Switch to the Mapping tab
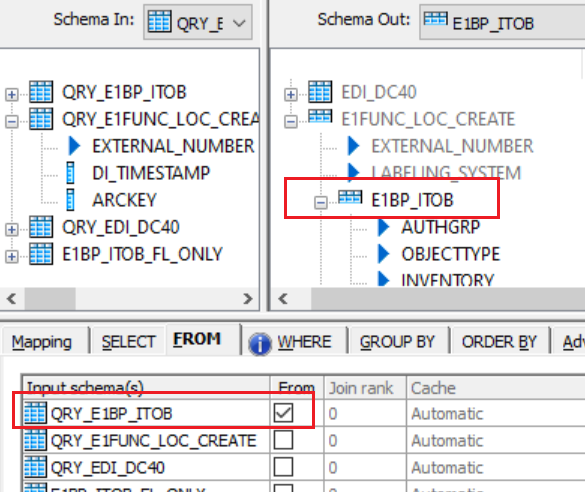The image size is (585, 492). [41, 342]
